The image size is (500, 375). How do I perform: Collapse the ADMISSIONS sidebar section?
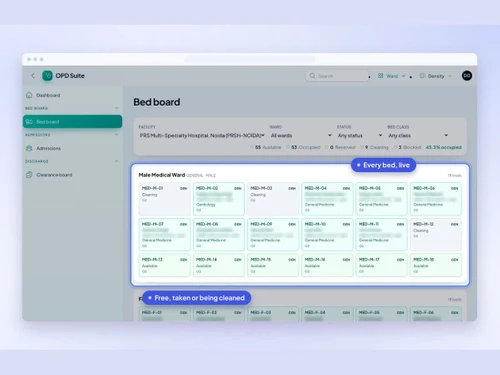116,135
